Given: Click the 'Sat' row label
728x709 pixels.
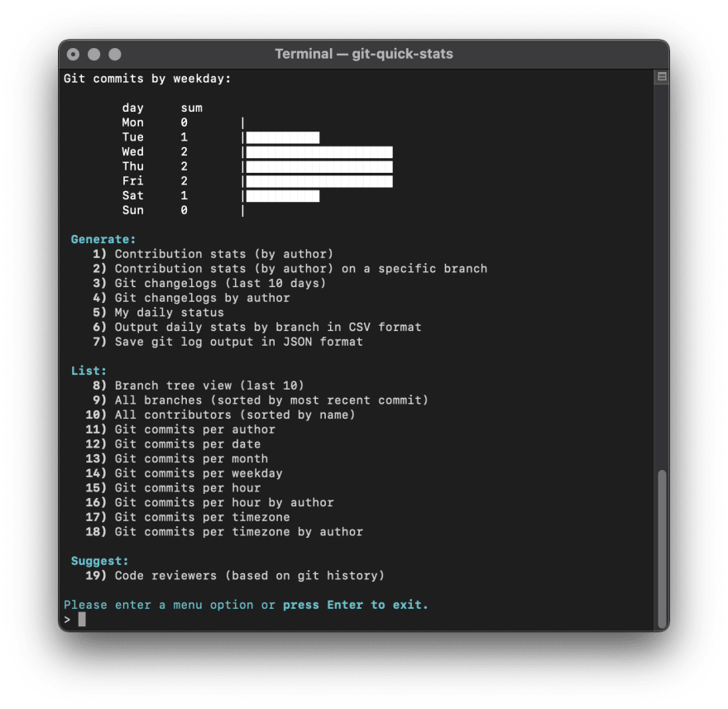Looking at the screenshot, I should (x=133, y=195).
